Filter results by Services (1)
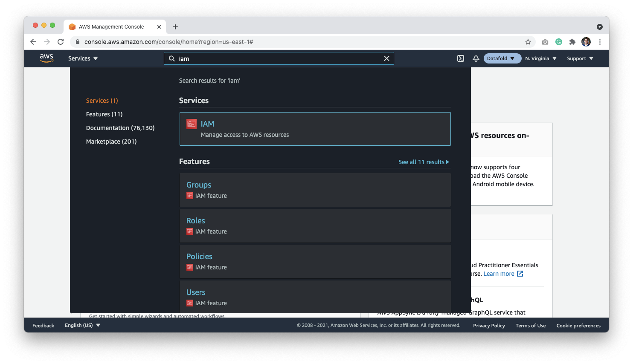Screen dimensions: 633x364 102,101
